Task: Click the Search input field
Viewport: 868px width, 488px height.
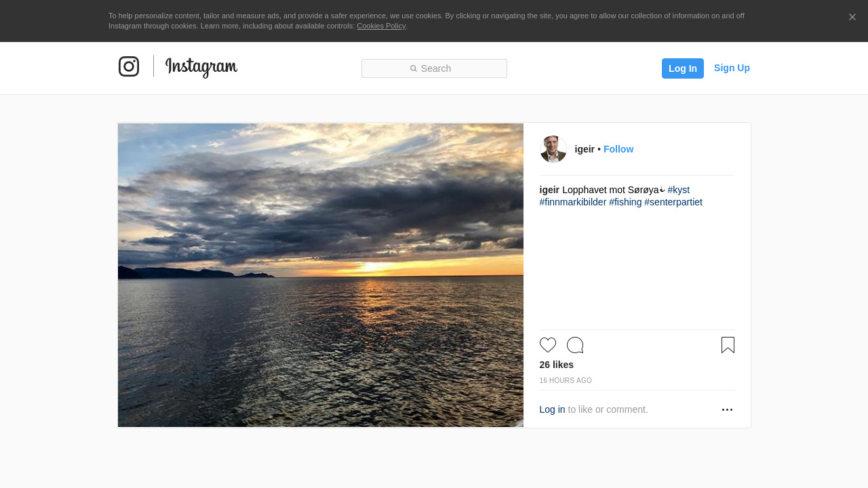Action: (x=434, y=68)
